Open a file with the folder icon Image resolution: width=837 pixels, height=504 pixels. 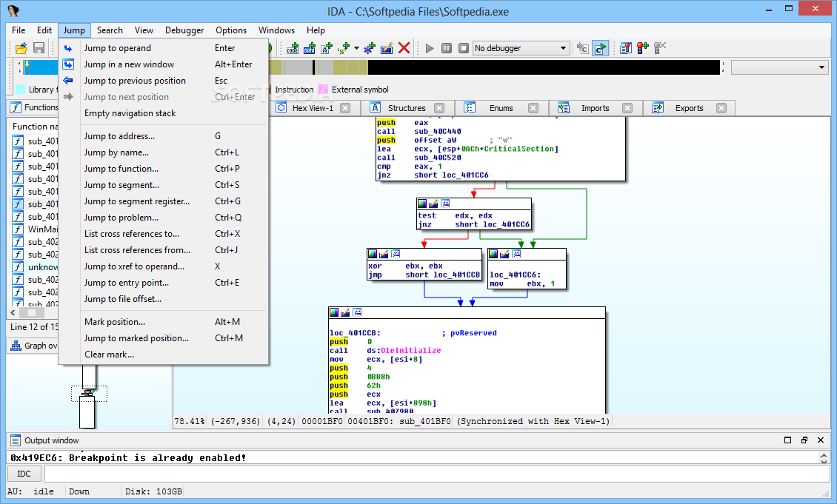point(21,48)
